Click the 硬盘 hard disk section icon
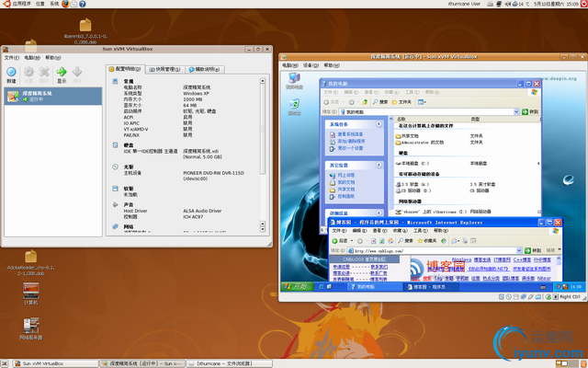The image size is (588, 368). click(116, 145)
